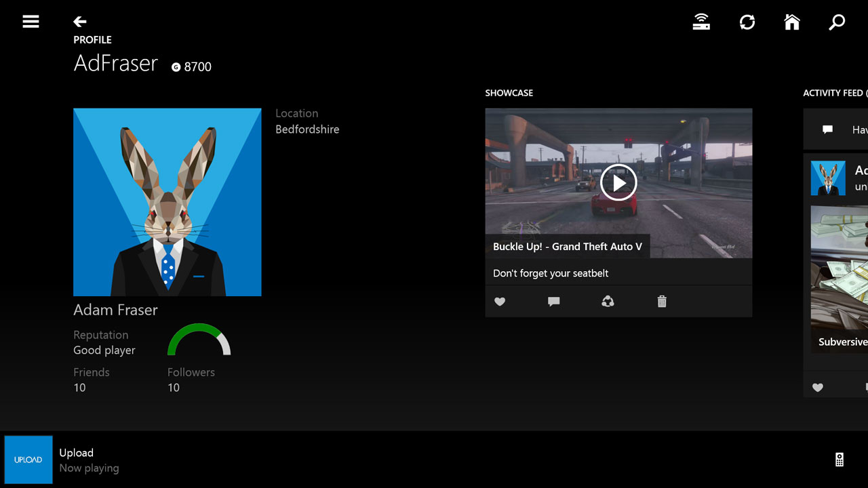Image resolution: width=868 pixels, height=488 pixels.
Task: Like the Buckle Up! showcase clip
Action: click(500, 302)
